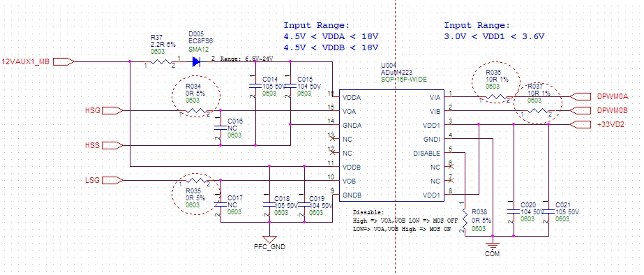Click the DPWM0B port connector
644x275 pixels.
[x=583, y=110]
